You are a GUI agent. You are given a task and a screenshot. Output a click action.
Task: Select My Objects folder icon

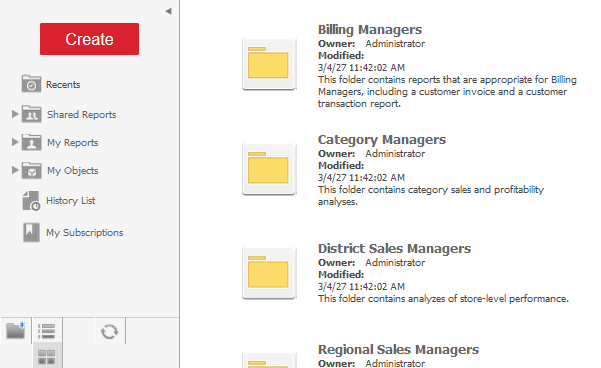31,170
